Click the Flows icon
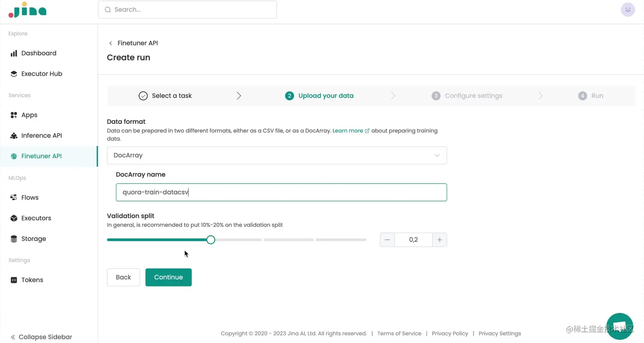This screenshot has width=644, height=343. pyautogui.click(x=14, y=197)
